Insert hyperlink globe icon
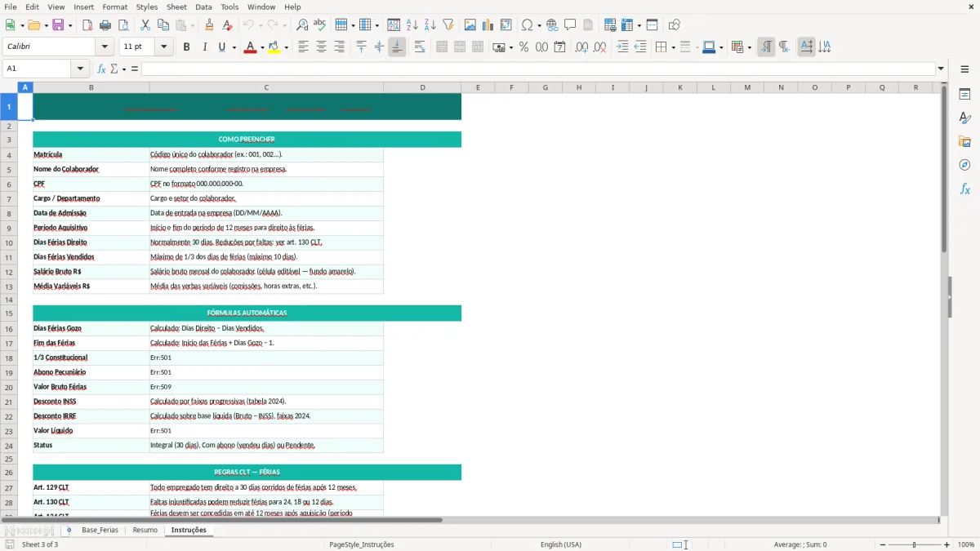 pyautogui.click(x=552, y=25)
